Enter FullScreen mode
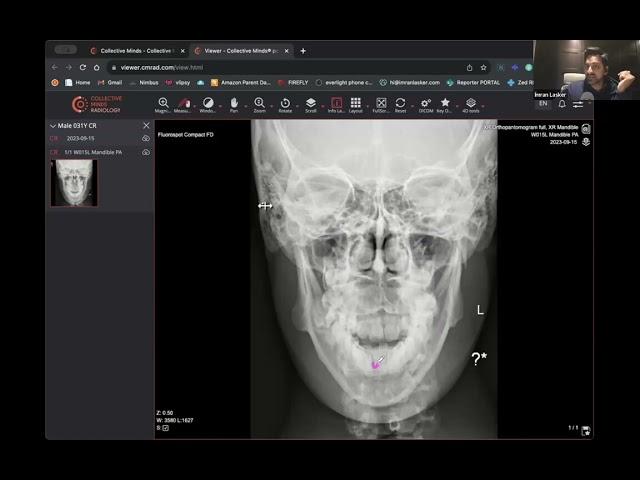 [381, 103]
